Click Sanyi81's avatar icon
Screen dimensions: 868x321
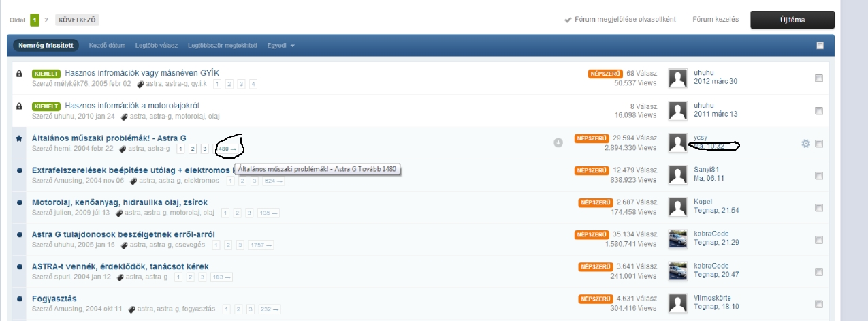(678, 175)
